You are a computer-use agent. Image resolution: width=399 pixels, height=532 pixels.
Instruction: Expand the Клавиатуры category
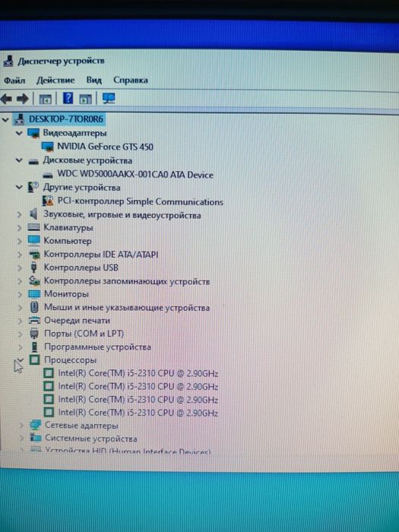pos(19,228)
